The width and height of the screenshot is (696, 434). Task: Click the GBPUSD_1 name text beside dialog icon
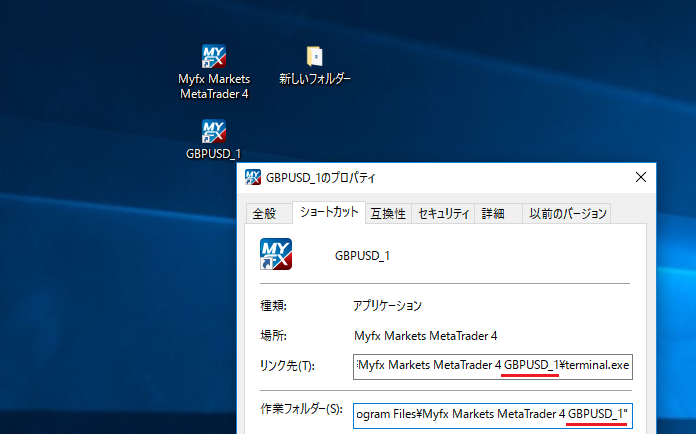(362, 256)
